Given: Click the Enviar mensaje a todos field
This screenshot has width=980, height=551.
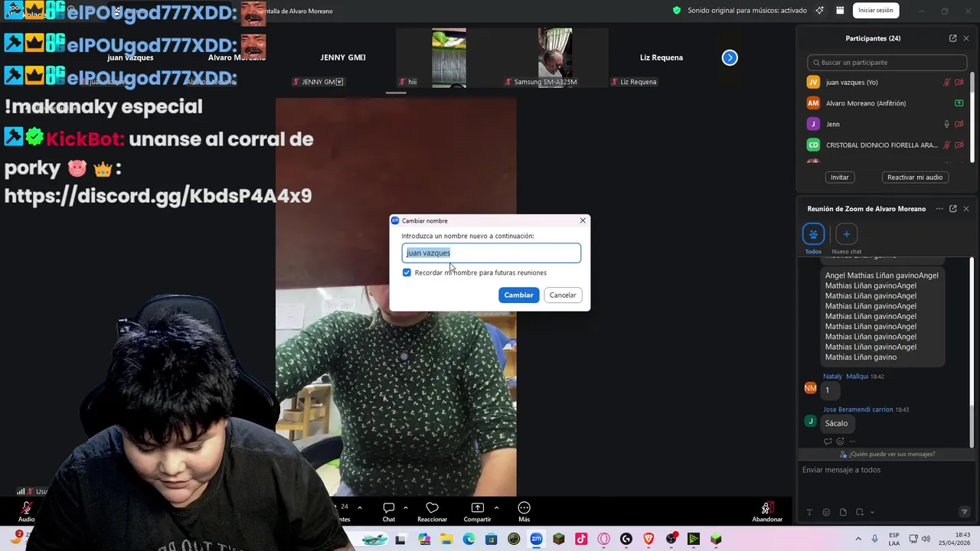Looking at the screenshot, I should coord(885,470).
